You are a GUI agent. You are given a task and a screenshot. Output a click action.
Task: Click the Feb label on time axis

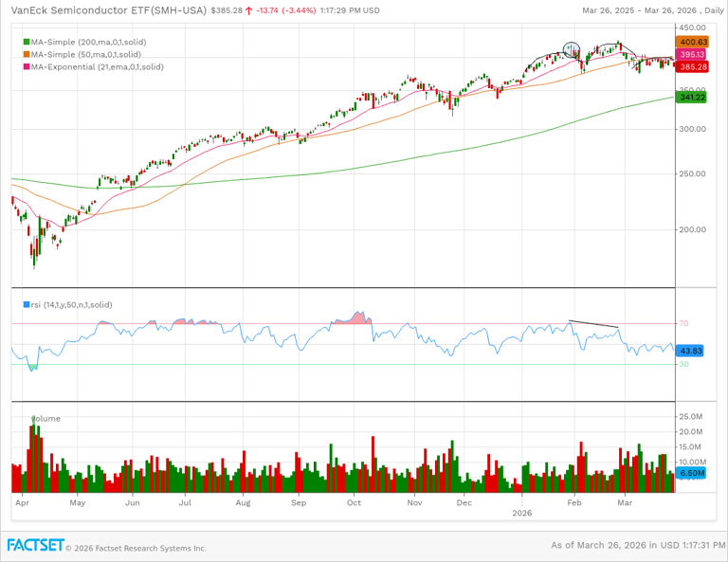[574, 502]
